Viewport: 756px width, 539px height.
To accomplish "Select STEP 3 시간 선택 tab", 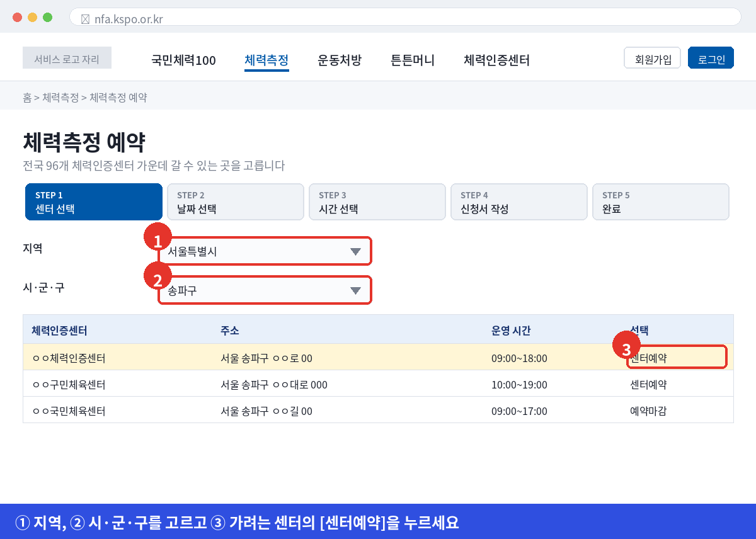I will click(x=377, y=202).
